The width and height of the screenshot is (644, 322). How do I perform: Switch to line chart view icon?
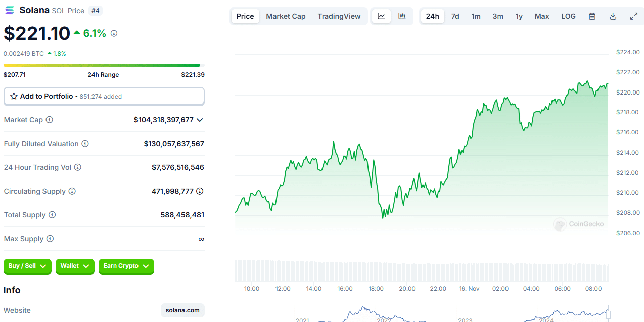pyautogui.click(x=381, y=16)
